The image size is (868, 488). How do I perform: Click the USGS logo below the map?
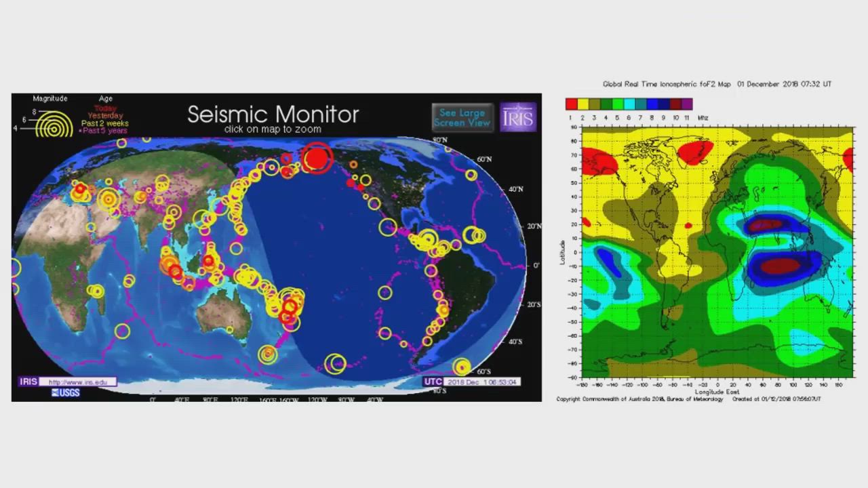(65, 392)
